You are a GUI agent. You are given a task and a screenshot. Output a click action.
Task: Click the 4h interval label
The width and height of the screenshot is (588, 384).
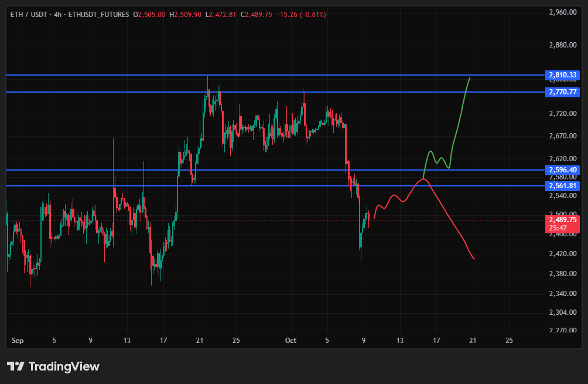[57, 15]
